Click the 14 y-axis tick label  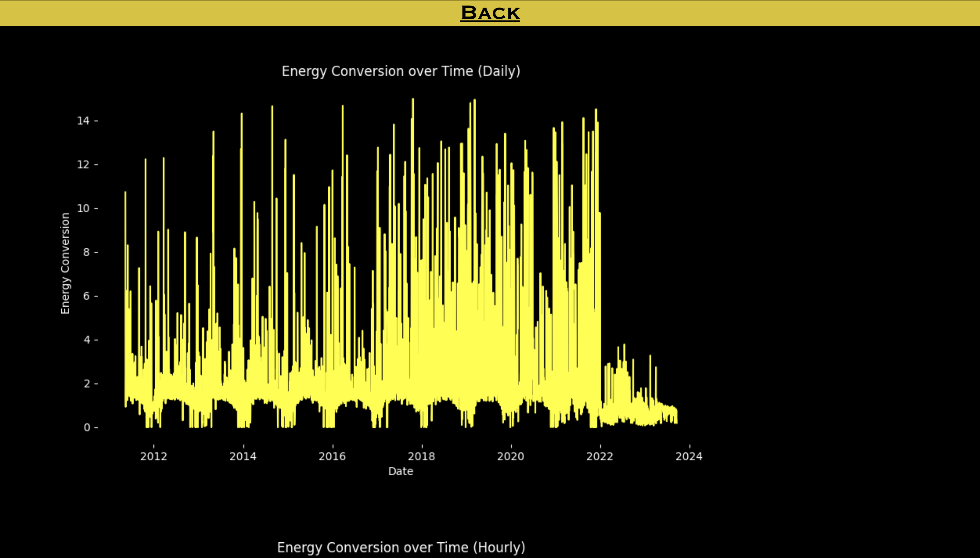[83, 121]
